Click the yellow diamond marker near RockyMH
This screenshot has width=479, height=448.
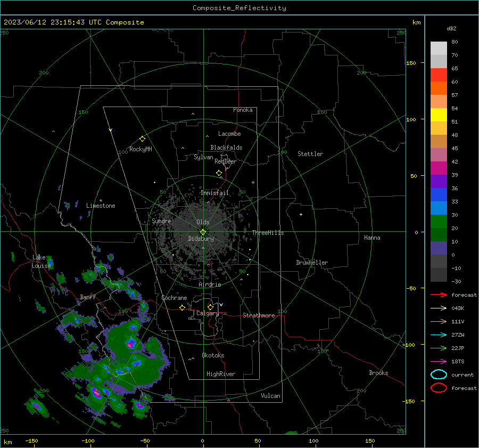[x=142, y=139]
